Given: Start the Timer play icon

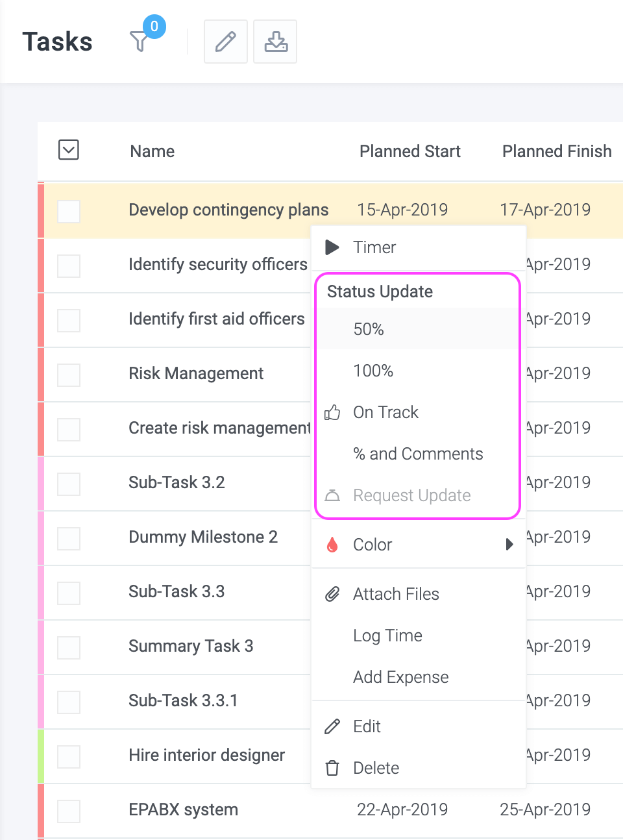Looking at the screenshot, I should click(332, 247).
